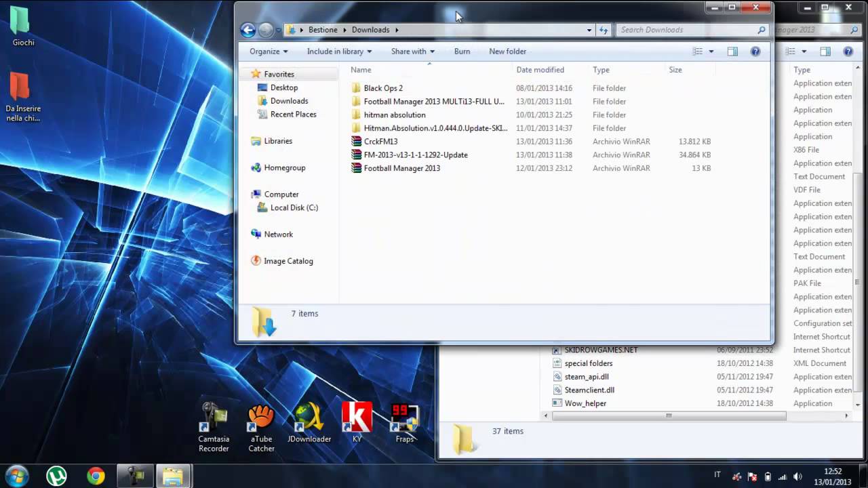Open Organize dropdown menu
Viewport: 868px width, 488px height.
269,52
